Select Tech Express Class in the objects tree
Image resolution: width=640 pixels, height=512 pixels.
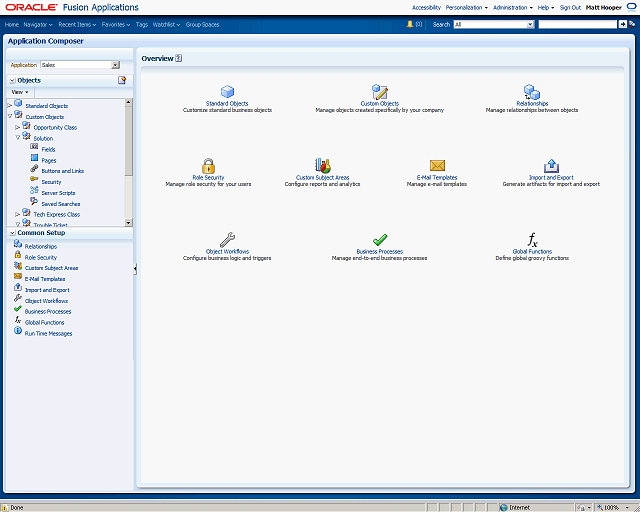tap(57, 214)
